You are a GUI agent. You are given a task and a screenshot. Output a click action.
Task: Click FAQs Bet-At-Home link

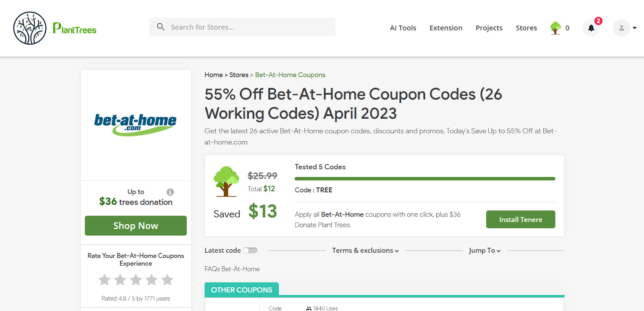coord(232,269)
